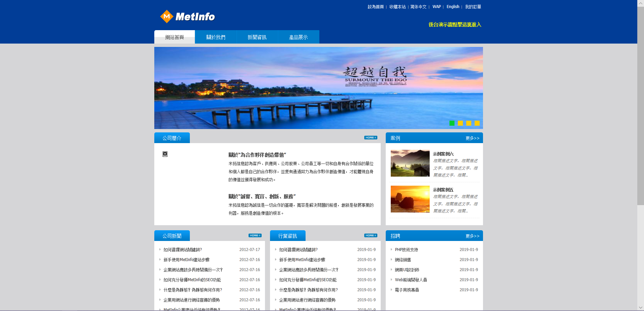
Task: Open the 後台演示請點擊這裏進入 link
Action: 454,24
